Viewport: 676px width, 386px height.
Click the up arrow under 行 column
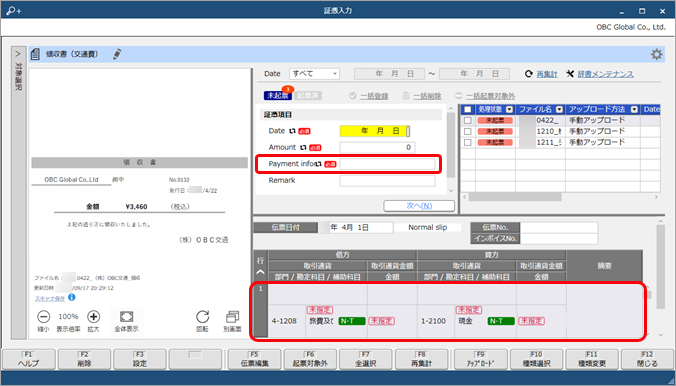pos(260,272)
